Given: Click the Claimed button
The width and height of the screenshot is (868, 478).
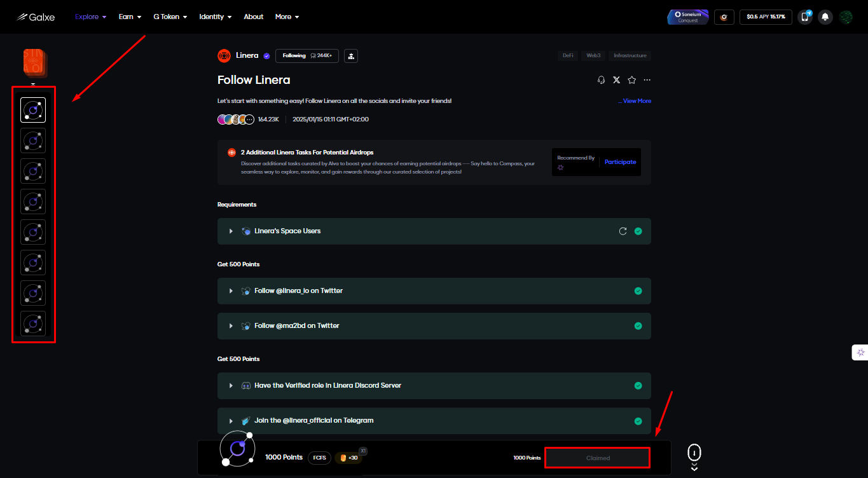Looking at the screenshot, I should pyautogui.click(x=598, y=458).
